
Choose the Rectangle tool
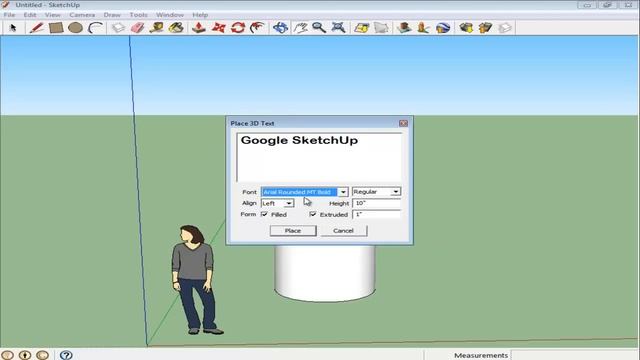pyautogui.click(x=56, y=28)
